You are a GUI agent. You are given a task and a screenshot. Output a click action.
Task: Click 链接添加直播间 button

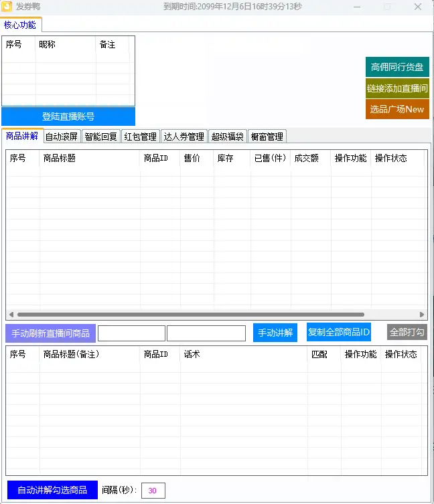pos(397,88)
